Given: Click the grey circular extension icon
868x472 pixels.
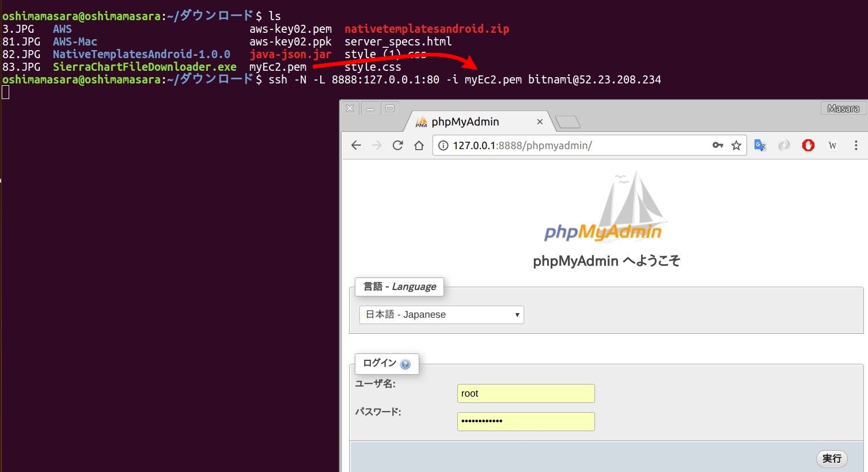Looking at the screenshot, I should click(x=784, y=145).
